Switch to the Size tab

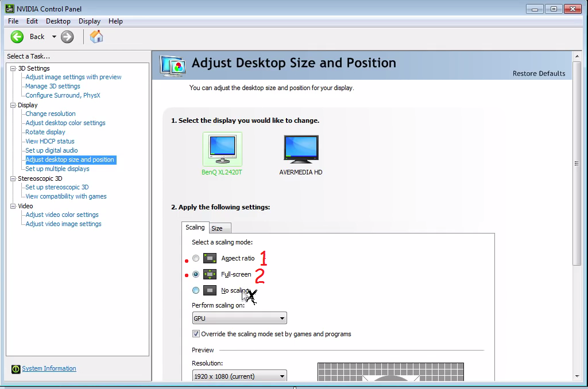220,228
